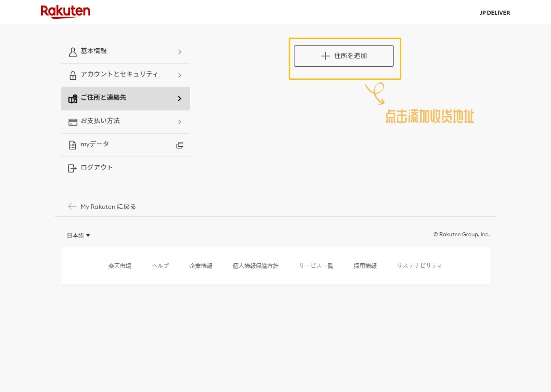The image size is (551, 392).
Task: Click the external link icon next to myデータ
Action: [x=180, y=145]
